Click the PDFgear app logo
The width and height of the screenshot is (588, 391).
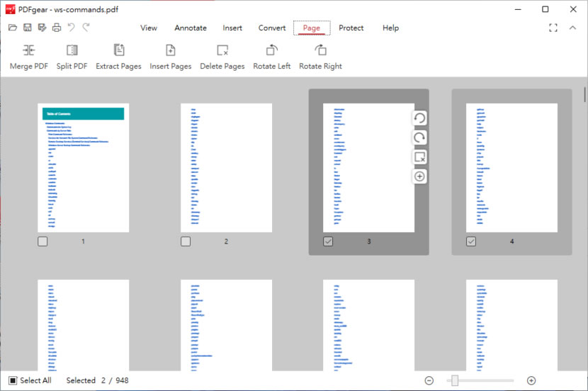[x=11, y=9]
